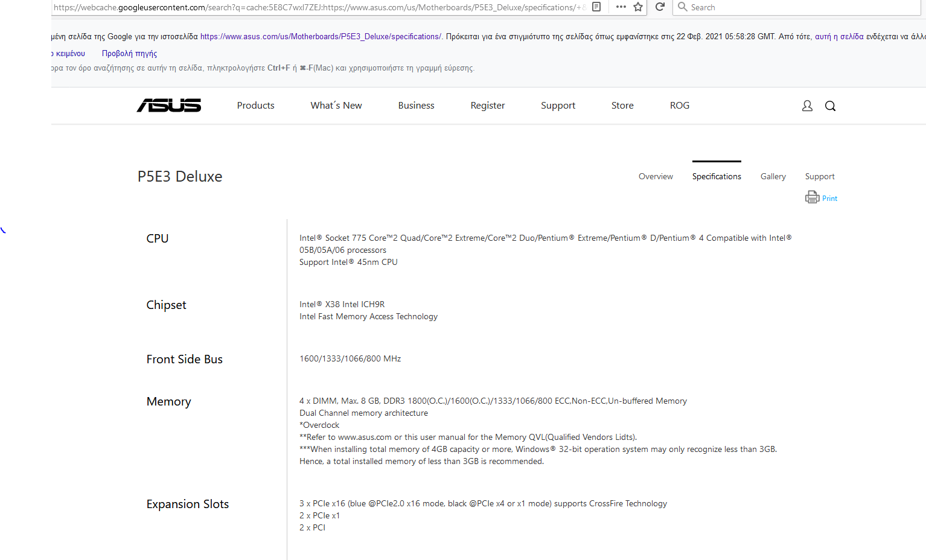Toggle reader view icon in address bar
The width and height of the screenshot is (926, 560).
click(x=596, y=7)
